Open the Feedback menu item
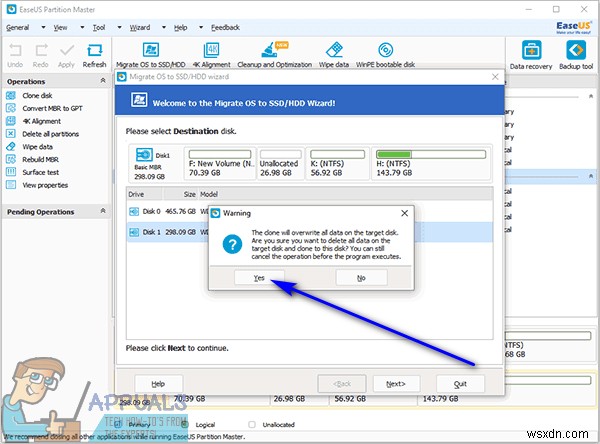 pyautogui.click(x=225, y=28)
